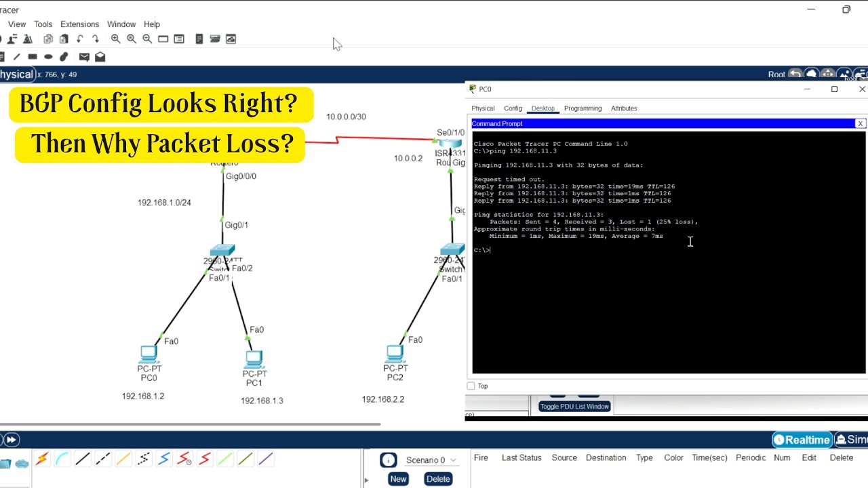Viewport: 868px width, 488px height.
Task: Click the New Cluster cloud icon
Action: pos(812,74)
